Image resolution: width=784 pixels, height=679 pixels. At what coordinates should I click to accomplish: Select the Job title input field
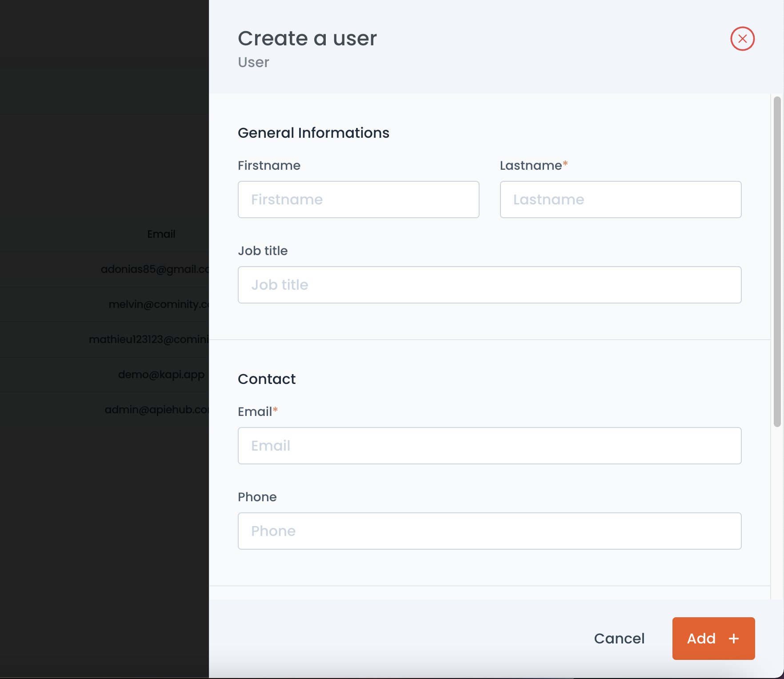click(489, 285)
